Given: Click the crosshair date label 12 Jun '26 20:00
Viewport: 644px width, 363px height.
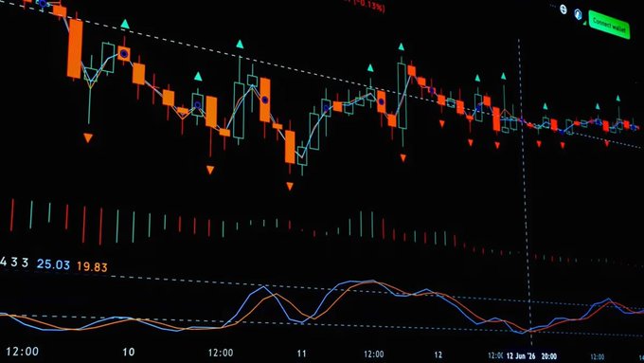Looking at the screenshot, I should [531, 356].
